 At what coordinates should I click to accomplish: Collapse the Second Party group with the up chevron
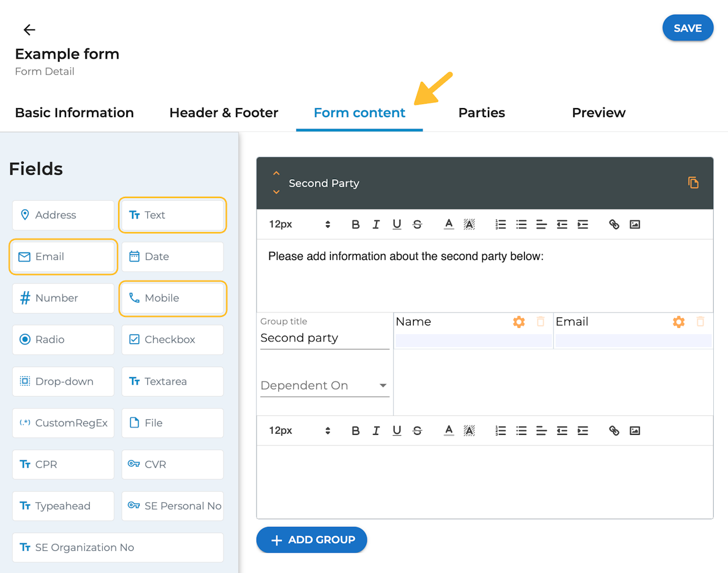pos(276,173)
